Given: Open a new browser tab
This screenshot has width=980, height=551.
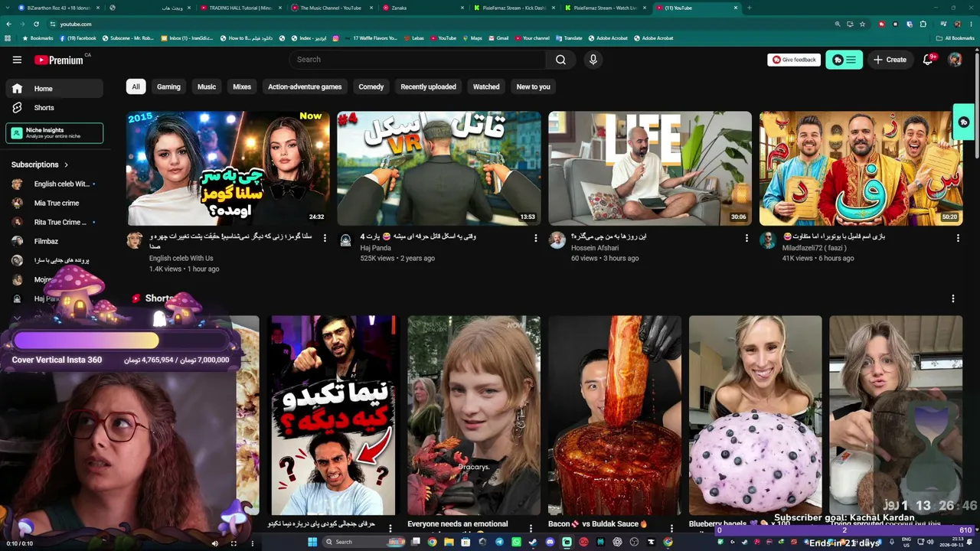Looking at the screenshot, I should (749, 8).
